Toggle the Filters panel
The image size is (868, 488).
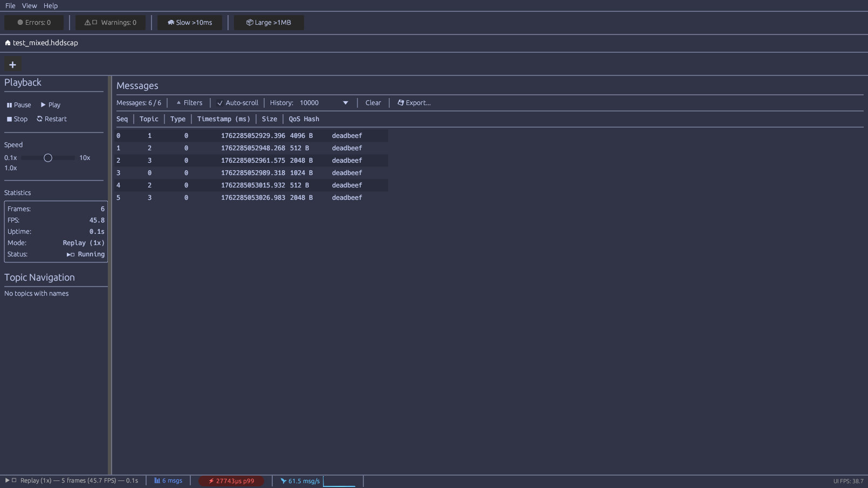(189, 102)
